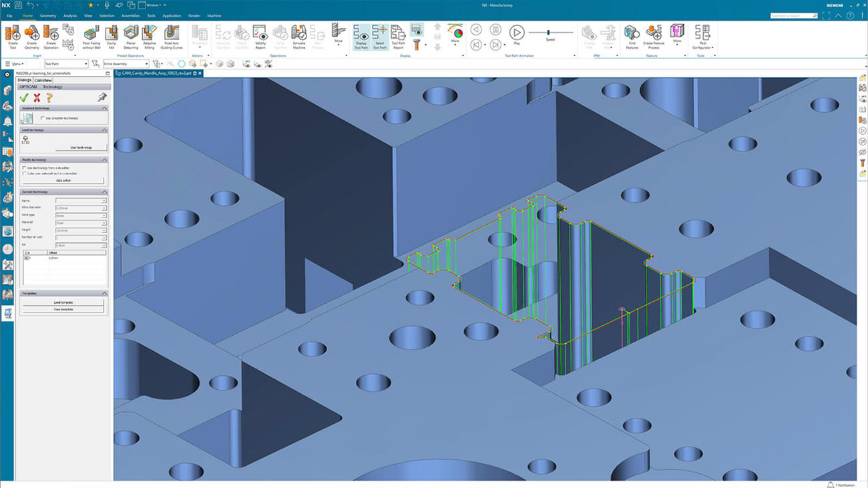Open the Entire Assembly dropdown
This screenshot has height=488, width=868.
point(126,64)
